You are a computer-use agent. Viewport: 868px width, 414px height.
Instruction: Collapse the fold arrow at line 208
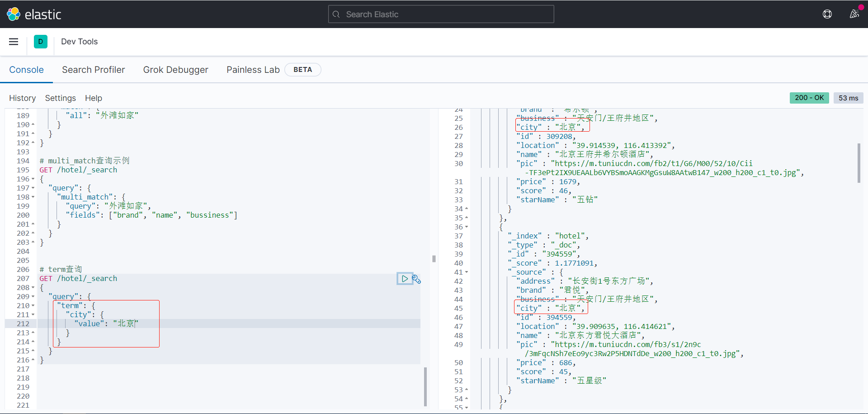coord(33,288)
